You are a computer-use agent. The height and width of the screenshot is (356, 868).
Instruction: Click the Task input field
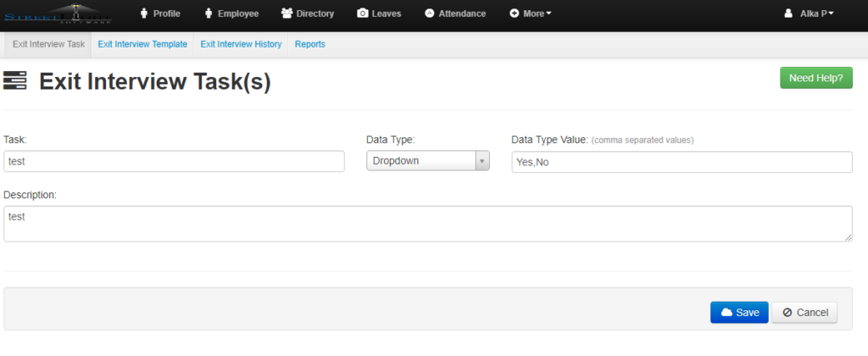[x=174, y=162]
